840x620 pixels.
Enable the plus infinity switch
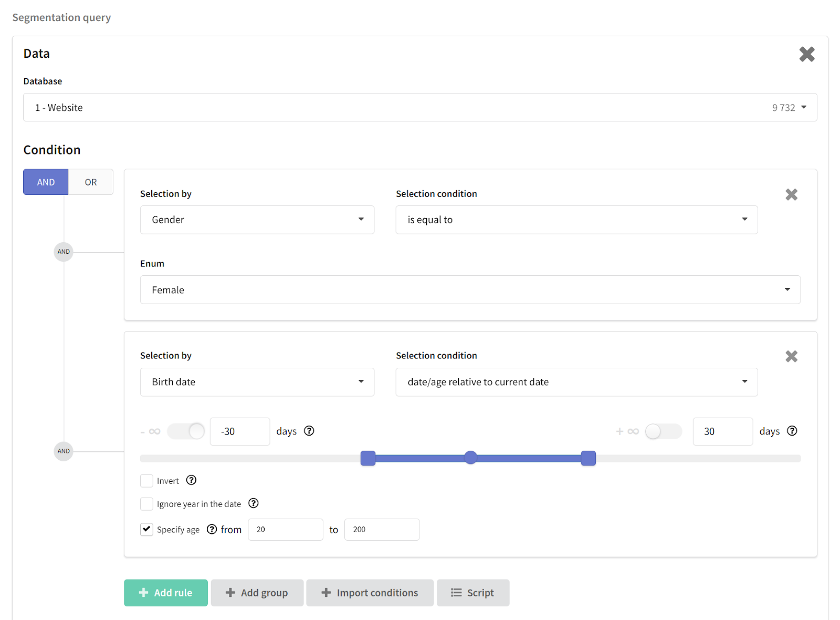pos(664,431)
